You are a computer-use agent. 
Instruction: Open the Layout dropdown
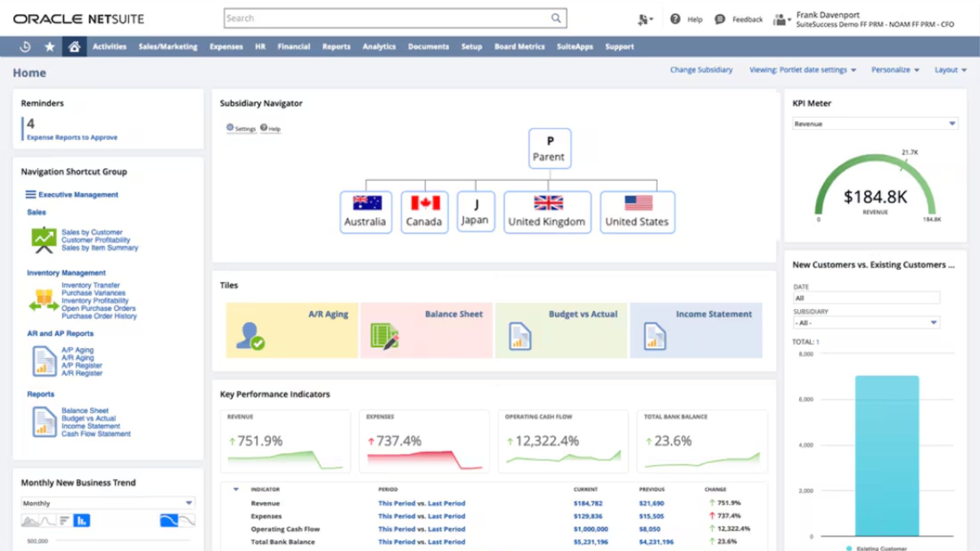tap(950, 70)
